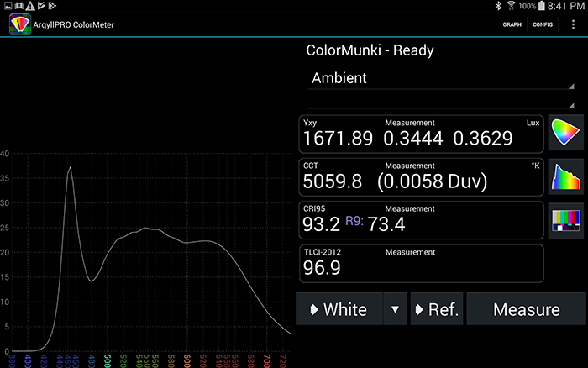Tap the battery indicator in status bar
Image resolution: width=588 pixels, height=368 pixels.
coord(543,6)
